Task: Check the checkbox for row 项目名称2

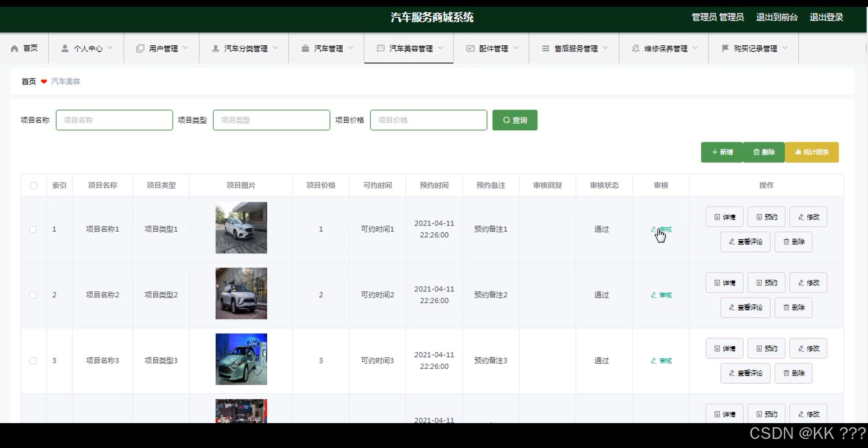Action: click(x=33, y=295)
